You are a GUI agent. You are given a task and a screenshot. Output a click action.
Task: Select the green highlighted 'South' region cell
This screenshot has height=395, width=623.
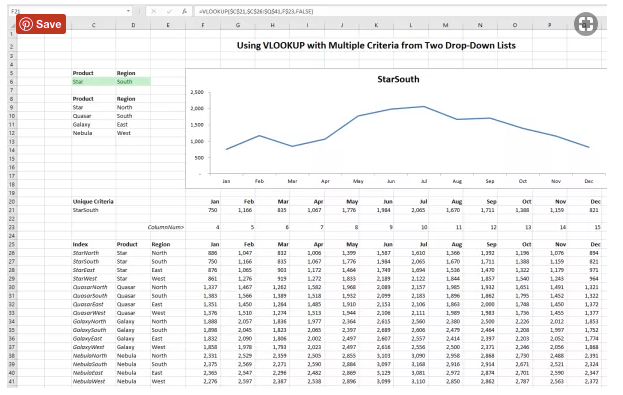point(133,82)
